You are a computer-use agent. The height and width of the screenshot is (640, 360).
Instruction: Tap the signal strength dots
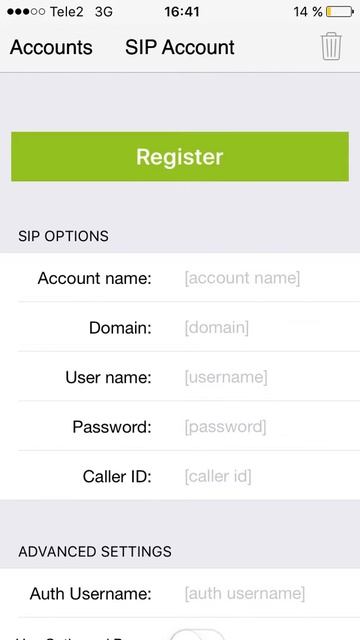click(x=26, y=12)
